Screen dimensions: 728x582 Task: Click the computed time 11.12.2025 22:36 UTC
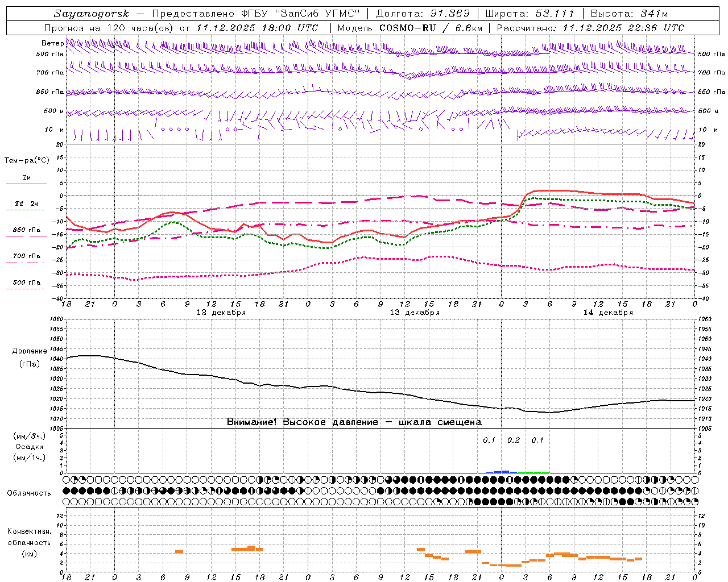[623, 28]
